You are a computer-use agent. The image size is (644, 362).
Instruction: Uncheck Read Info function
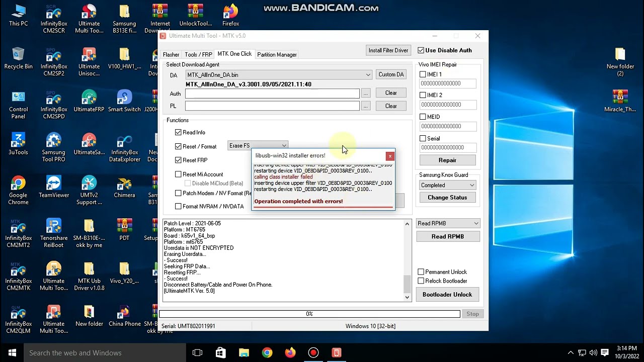tap(178, 132)
